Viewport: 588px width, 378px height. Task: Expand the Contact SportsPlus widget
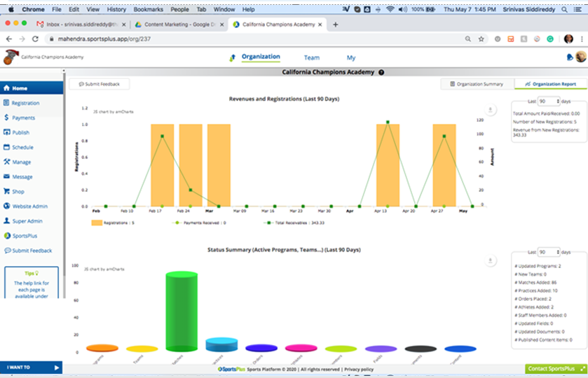tap(556, 369)
